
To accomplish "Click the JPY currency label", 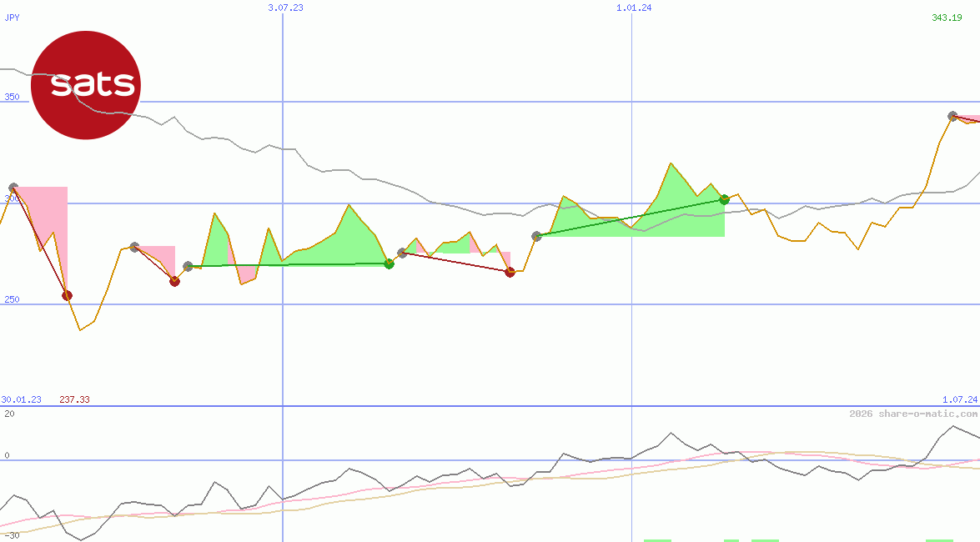I will [12, 17].
